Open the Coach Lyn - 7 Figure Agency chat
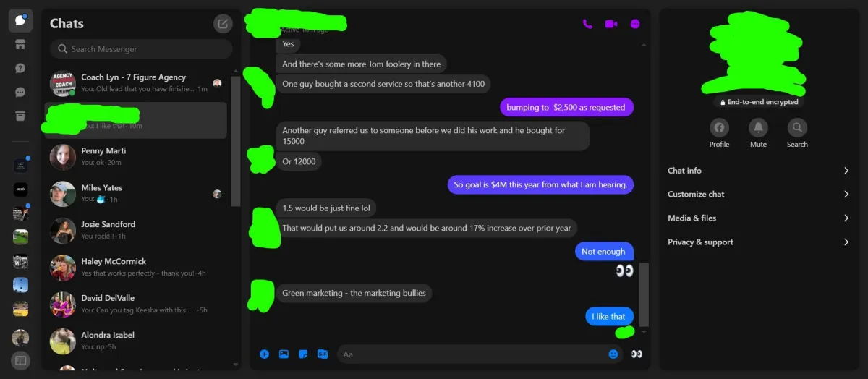 pos(136,82)
